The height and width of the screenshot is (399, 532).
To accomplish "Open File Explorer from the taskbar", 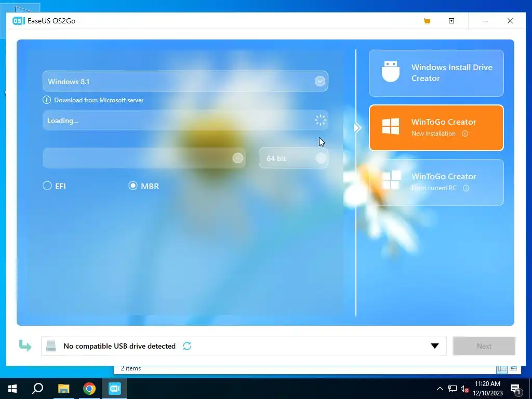I will [63, 389].
